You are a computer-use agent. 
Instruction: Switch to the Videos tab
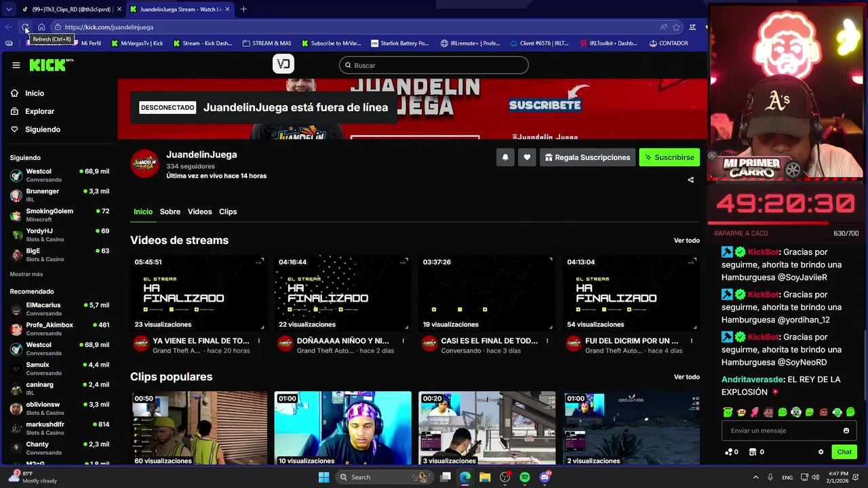coord(200,211)
